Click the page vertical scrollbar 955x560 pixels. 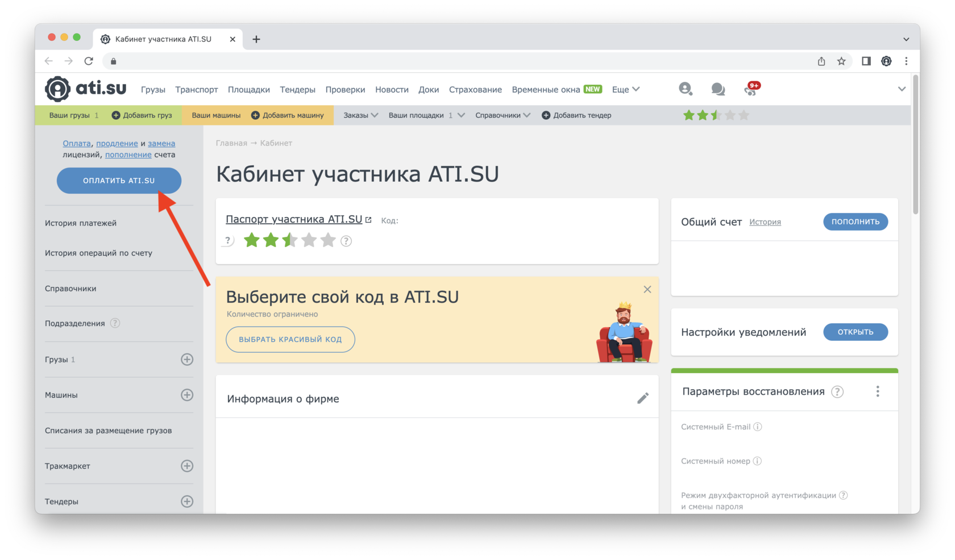coord(915,145)
